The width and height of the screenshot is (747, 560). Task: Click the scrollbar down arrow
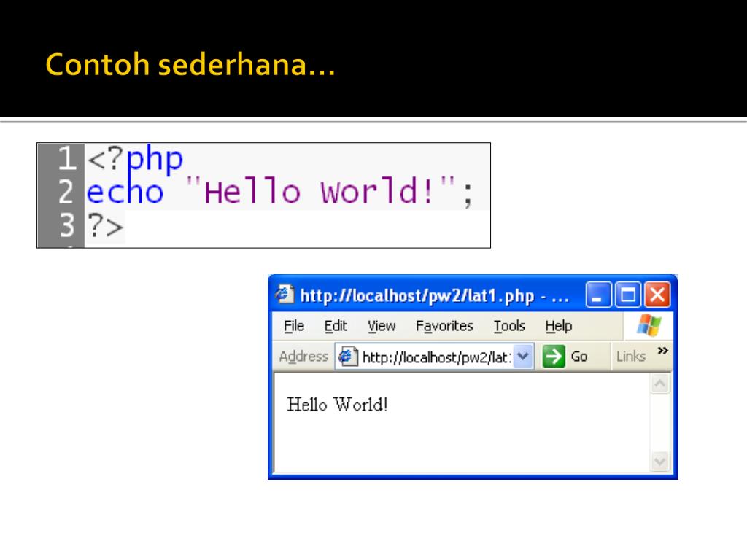(660, 461)
